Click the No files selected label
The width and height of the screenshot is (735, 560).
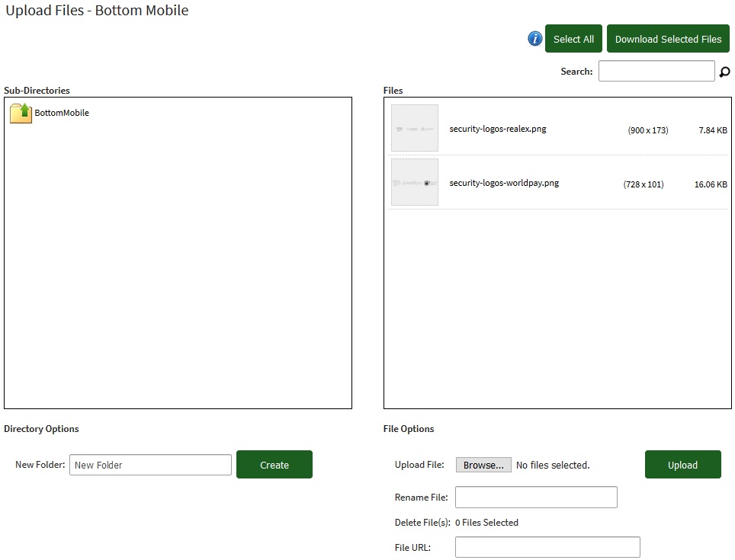[553, 465]
